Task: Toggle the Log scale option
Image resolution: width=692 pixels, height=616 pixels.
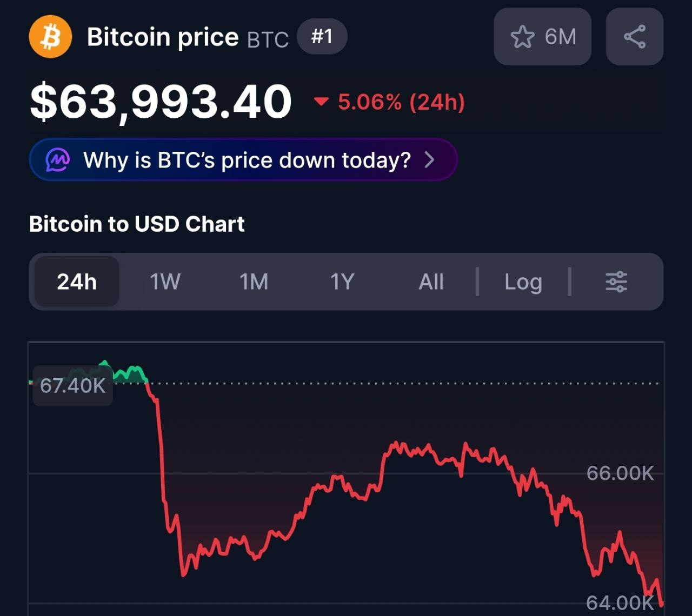Action: coord(523,282)
